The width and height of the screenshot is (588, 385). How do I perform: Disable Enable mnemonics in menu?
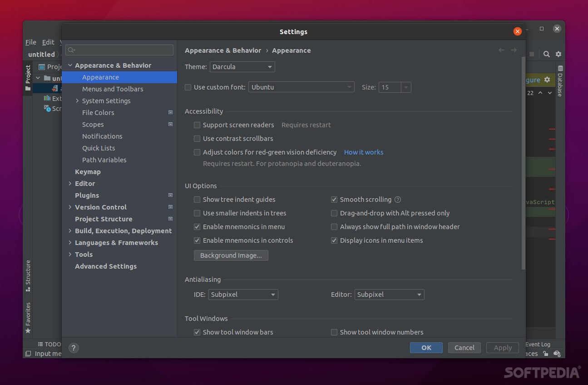click(x=197, y=227)
